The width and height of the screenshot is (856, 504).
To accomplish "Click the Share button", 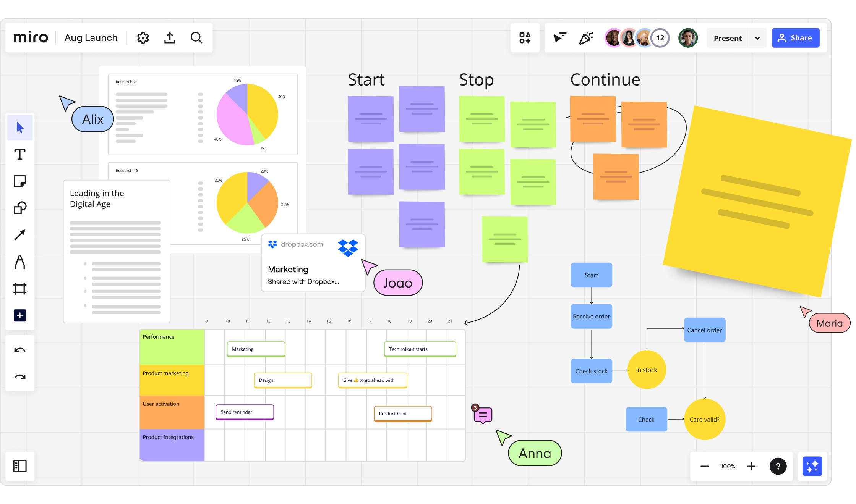I will (795, 38).
